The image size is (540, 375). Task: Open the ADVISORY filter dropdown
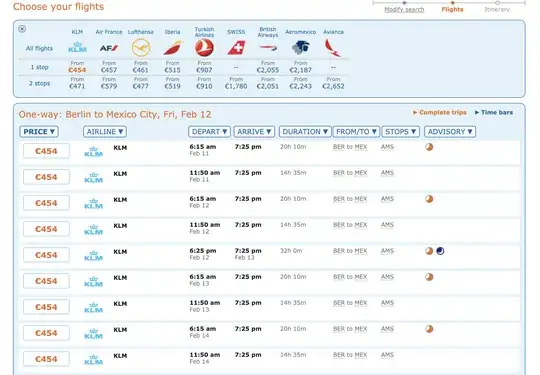click(450, 132)
